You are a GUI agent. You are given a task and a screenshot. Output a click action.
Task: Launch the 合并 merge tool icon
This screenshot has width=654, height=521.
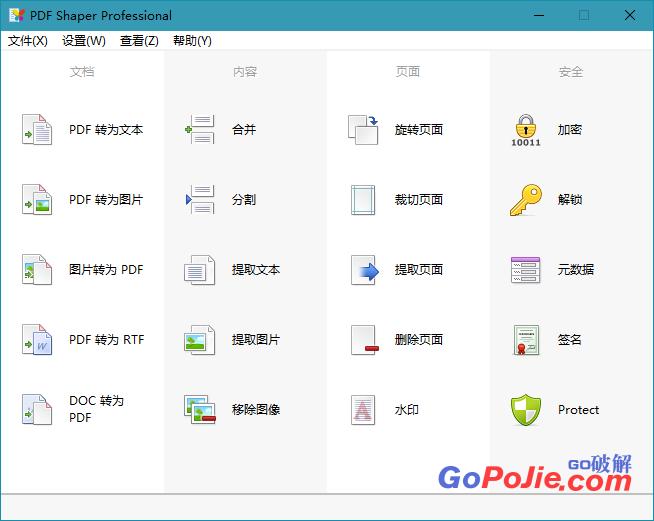pos(200,130)
